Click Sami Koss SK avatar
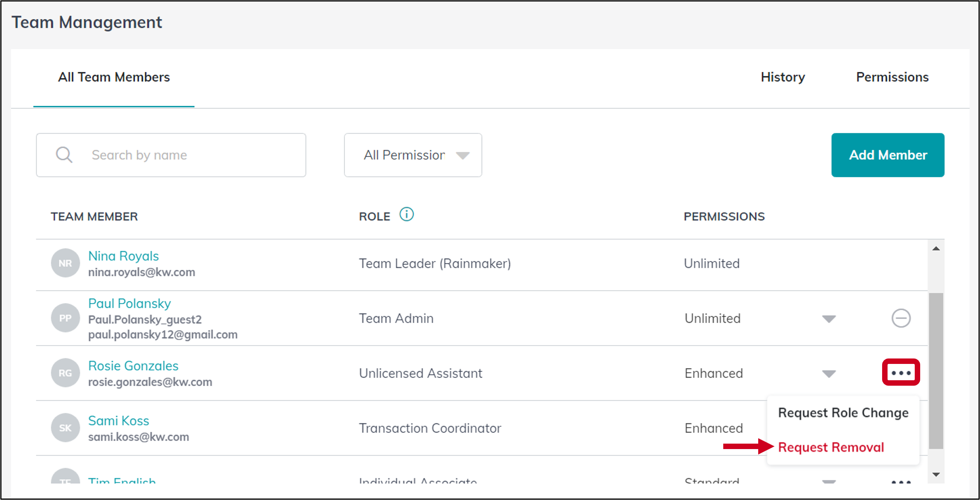The image size is (980, 500). 65,428
